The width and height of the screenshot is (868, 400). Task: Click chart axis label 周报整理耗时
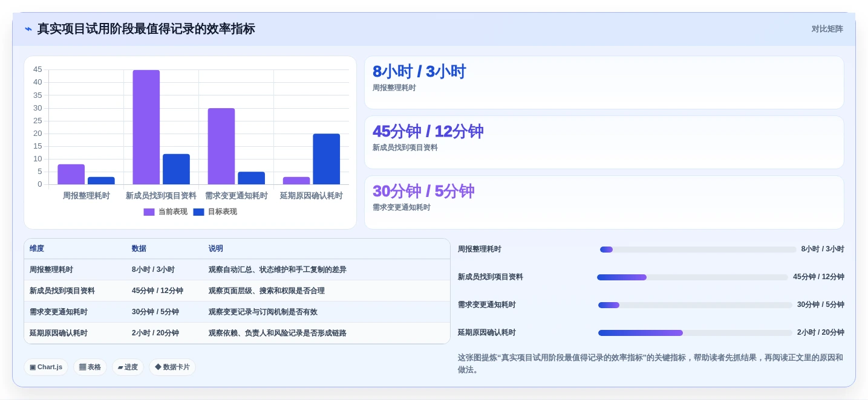[x=86, y=196]
